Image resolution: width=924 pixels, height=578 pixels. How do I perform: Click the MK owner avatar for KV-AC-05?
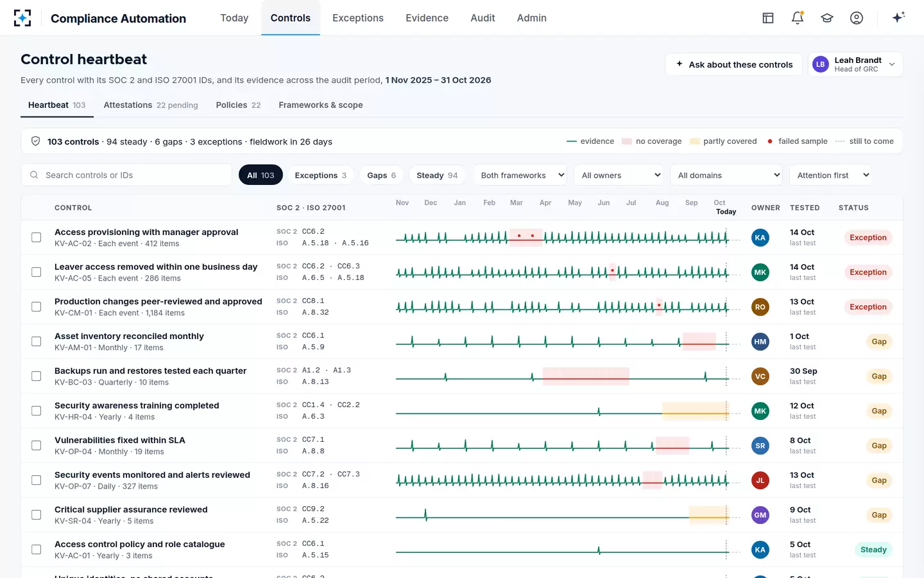point(760,272)
